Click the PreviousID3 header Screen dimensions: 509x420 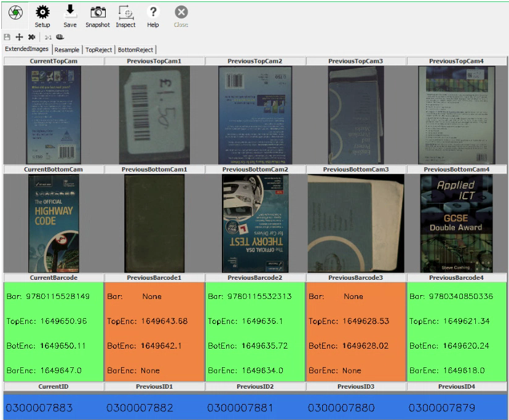[356, 387]
